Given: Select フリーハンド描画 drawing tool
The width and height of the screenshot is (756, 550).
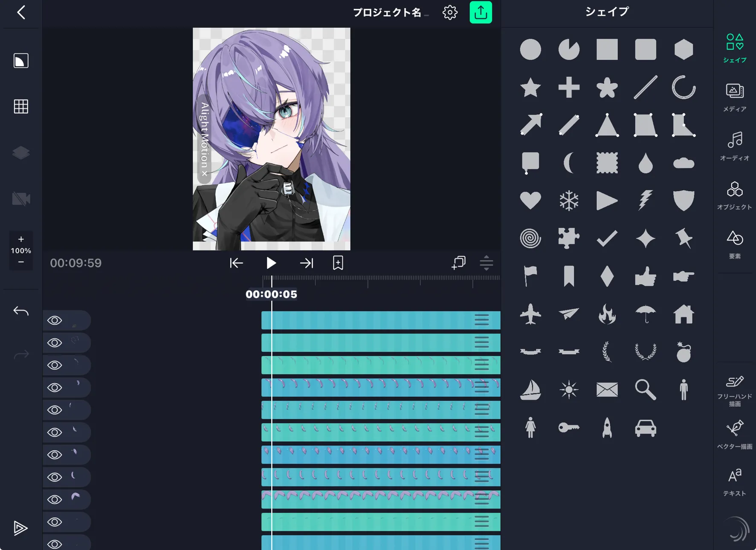Looking at the screenshot, I should pyautogui.click(x=735, y=391).
